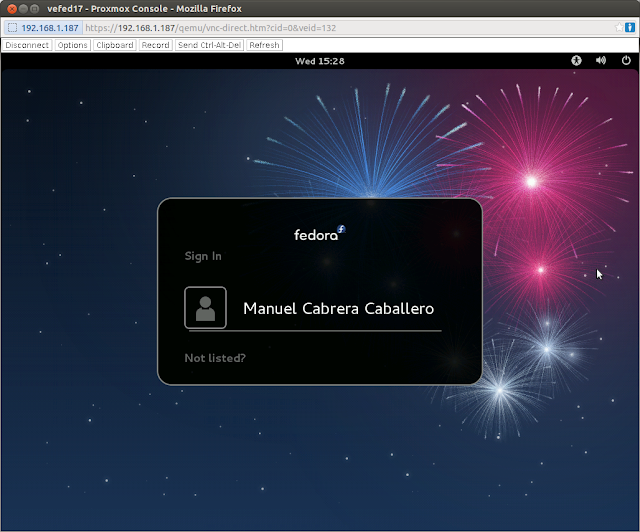Screen dimensions: 640x532
Task: Click the blue info icon in address bar
Action: (630, 27)
